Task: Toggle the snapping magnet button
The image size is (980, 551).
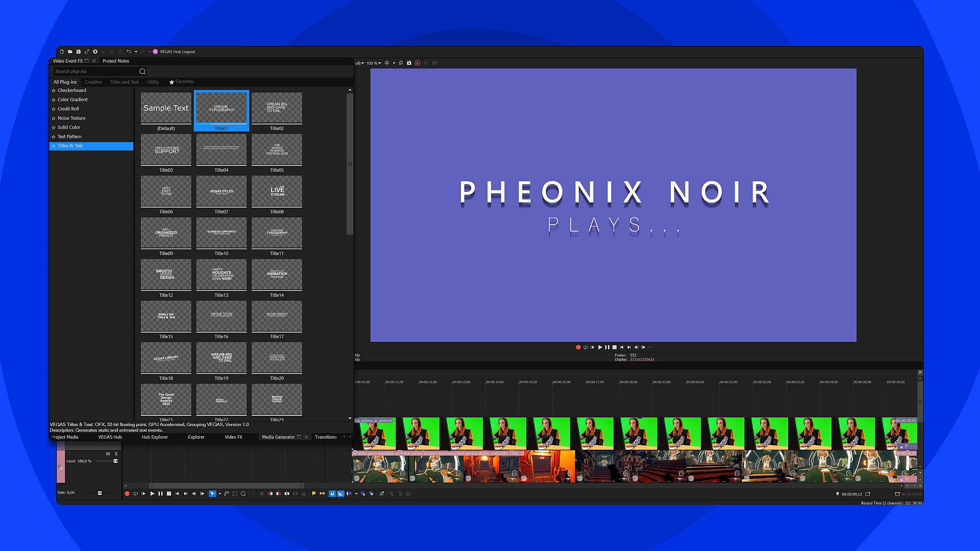Action: (x=332, y=494)
